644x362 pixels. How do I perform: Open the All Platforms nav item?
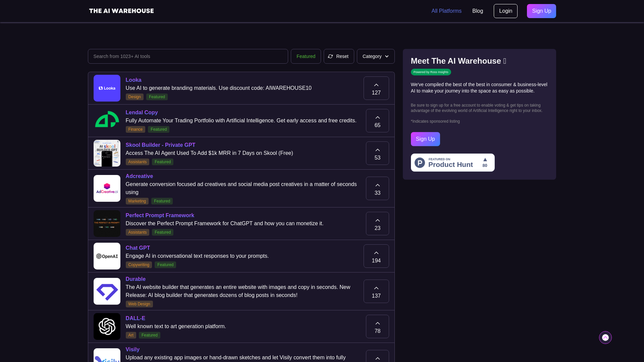pyautogui.click(x=446, y=11)
